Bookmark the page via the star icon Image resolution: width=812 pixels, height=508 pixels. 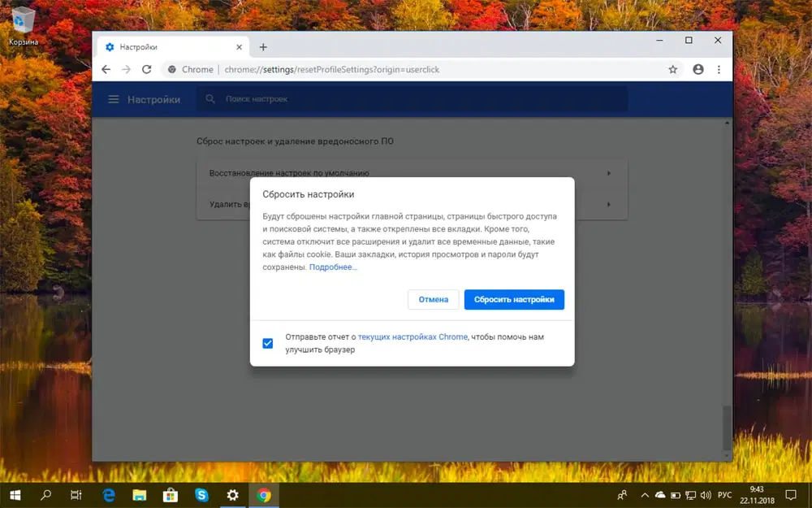pyautogui.click(x=672, y=69)
